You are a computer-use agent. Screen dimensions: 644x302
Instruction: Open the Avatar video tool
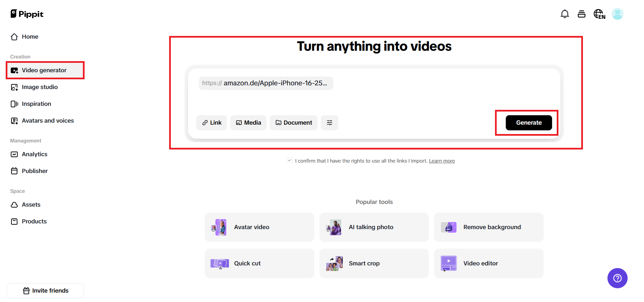(x=259, y=227)
